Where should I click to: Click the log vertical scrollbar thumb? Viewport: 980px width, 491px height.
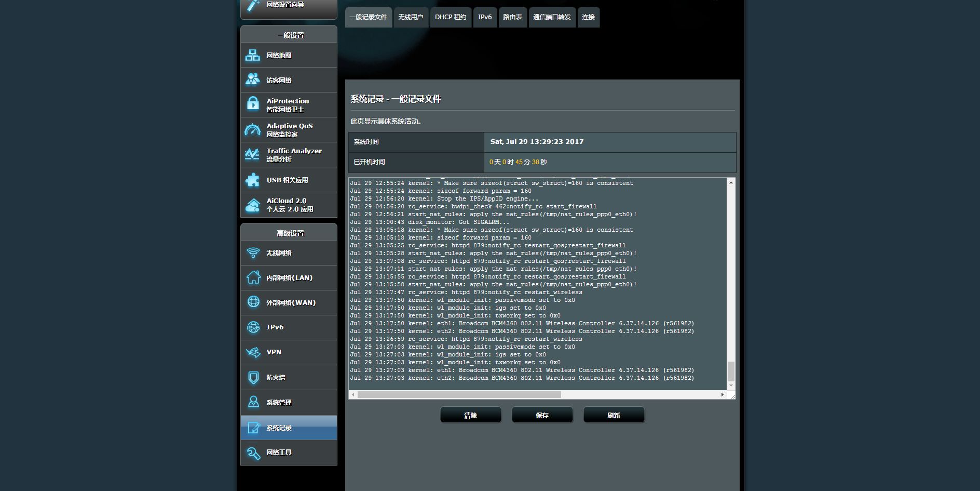[731, 371]
